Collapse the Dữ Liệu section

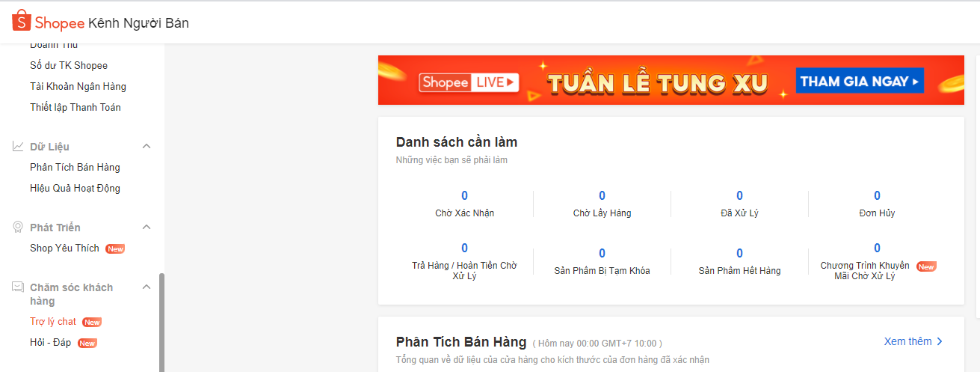coord(147,147)
